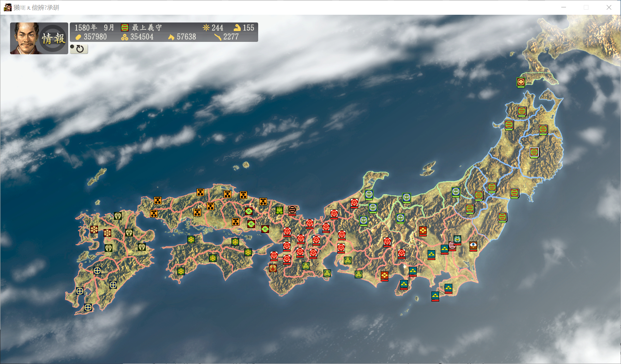Select the easternmost orange three-dot crest

(x=263, y=202)
